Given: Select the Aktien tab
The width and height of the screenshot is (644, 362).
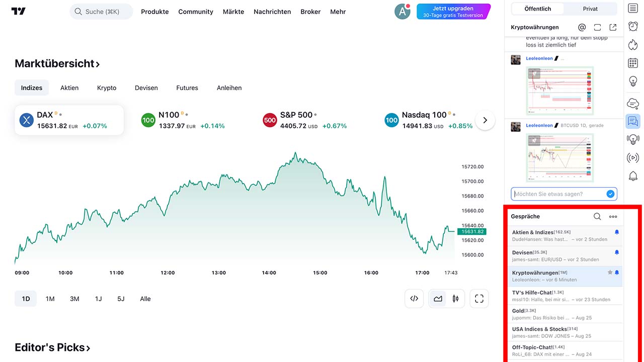Looking at the screenshot, I should point(69,87).
